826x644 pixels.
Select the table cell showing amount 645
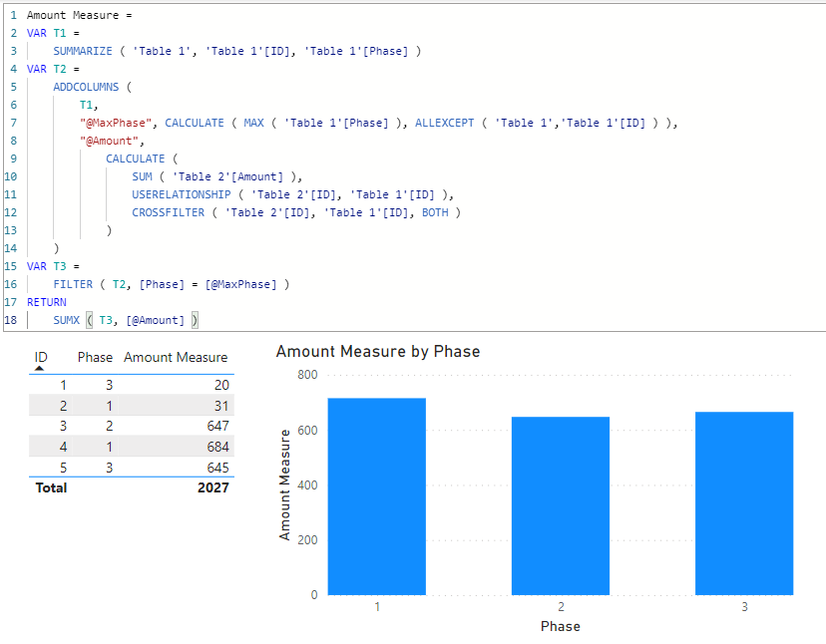tap(217, 468)
